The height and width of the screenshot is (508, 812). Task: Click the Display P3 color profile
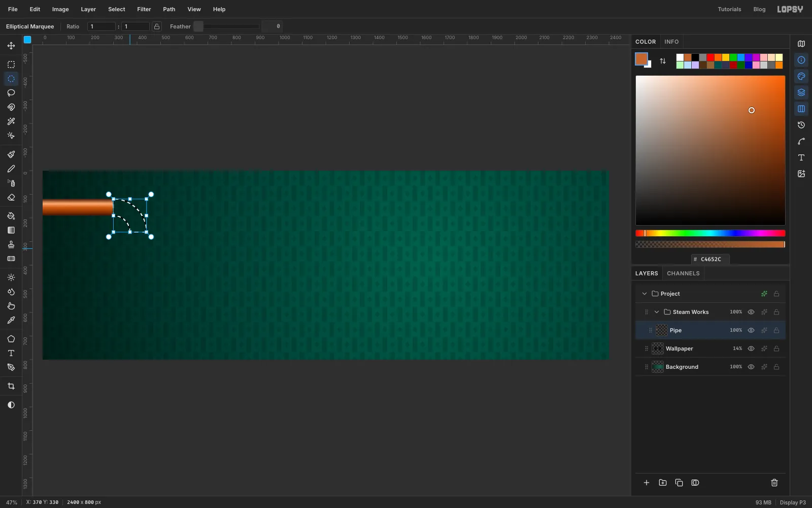[793, 502]
